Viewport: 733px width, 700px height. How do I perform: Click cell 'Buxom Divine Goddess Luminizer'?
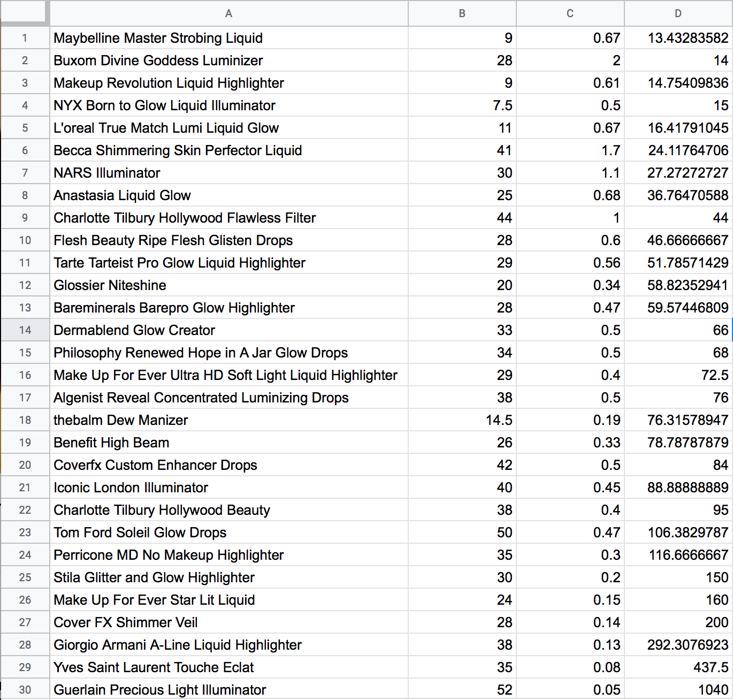tap(229, 60)
